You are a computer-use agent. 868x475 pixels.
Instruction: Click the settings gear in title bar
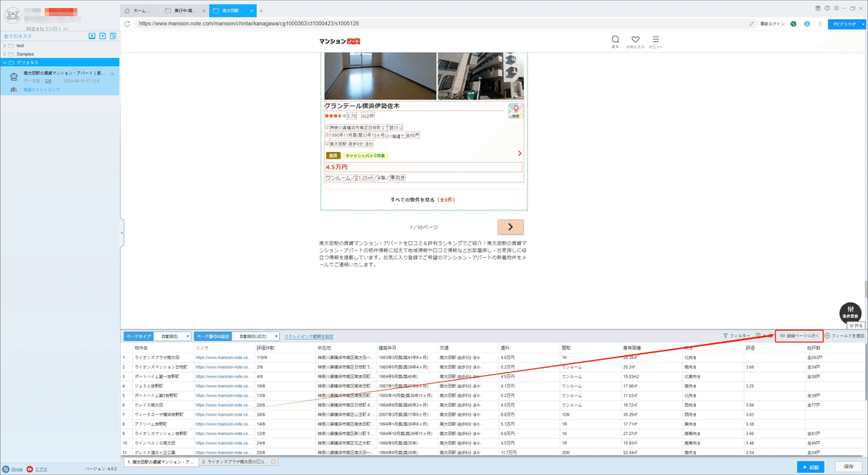[x=836, y=7]
